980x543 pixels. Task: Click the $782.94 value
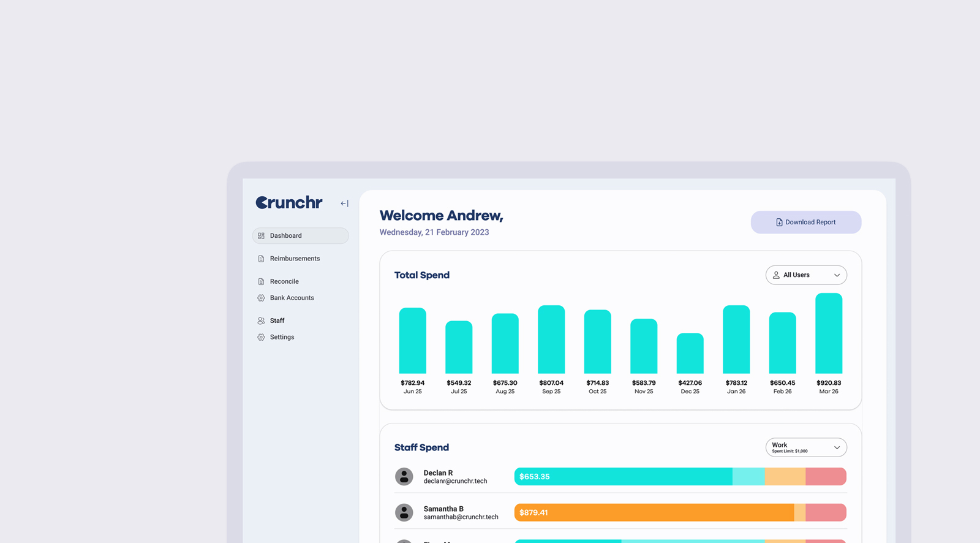(x=413, y=383)
